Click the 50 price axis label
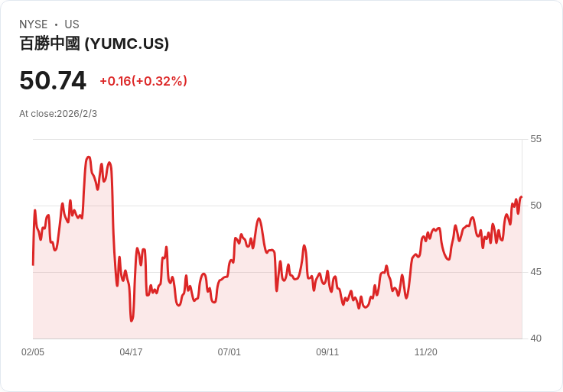Screen dimensions: 563x392 (535, 206)
